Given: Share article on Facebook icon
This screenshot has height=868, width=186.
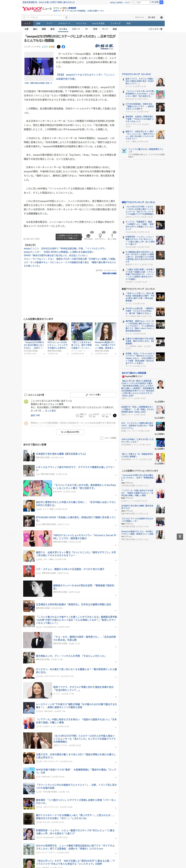Looking at the screenshot, I should pyautogui.click(x=63, y=47).
